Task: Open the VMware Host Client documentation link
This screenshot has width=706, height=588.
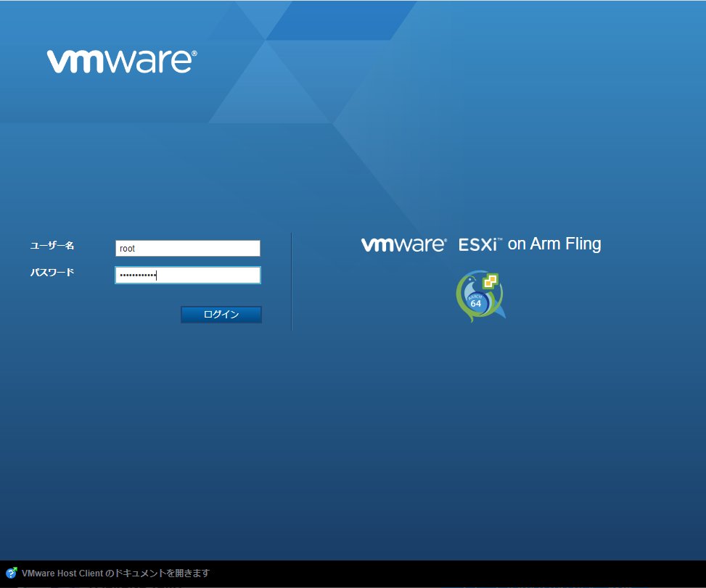Action: [x=115, y=573]
